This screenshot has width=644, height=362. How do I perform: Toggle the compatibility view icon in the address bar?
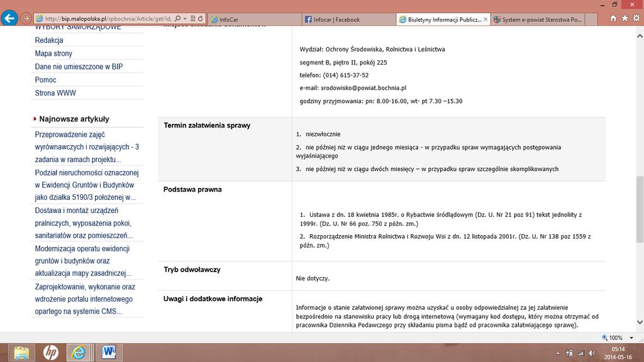[x=192, y=19]
